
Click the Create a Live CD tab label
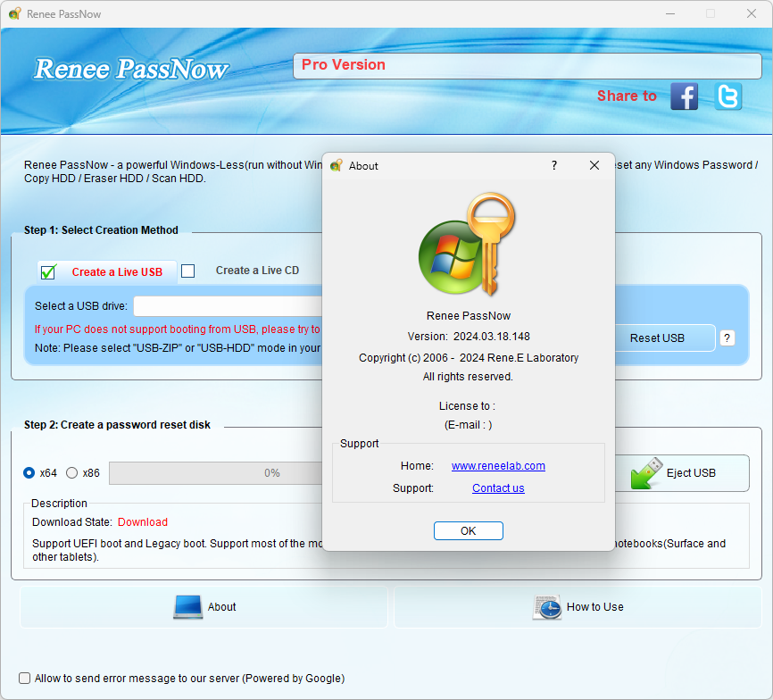pyautogui.click(x=257, y=271)
